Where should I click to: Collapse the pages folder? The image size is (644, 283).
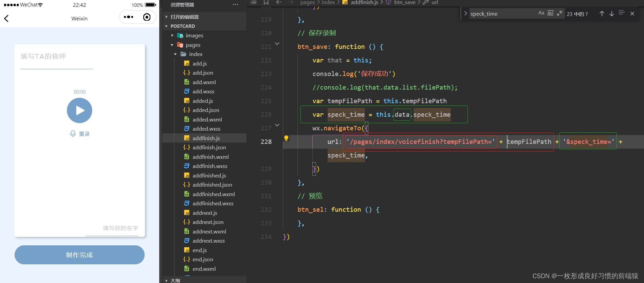204,45
